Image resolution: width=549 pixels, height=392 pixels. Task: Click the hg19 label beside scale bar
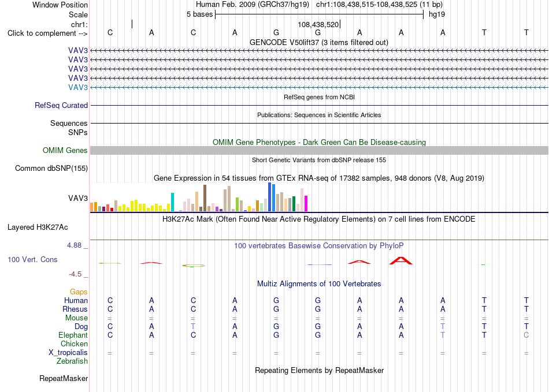[x=437, y=14]
